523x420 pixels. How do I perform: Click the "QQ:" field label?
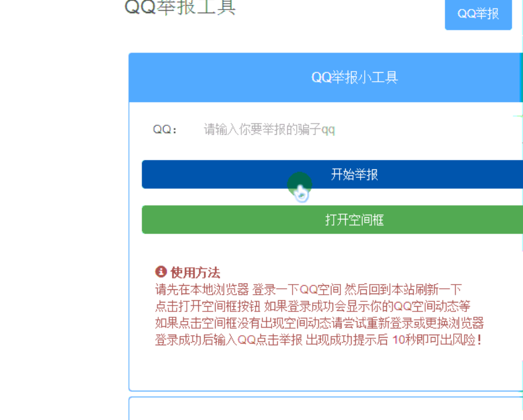click(165, 129)
